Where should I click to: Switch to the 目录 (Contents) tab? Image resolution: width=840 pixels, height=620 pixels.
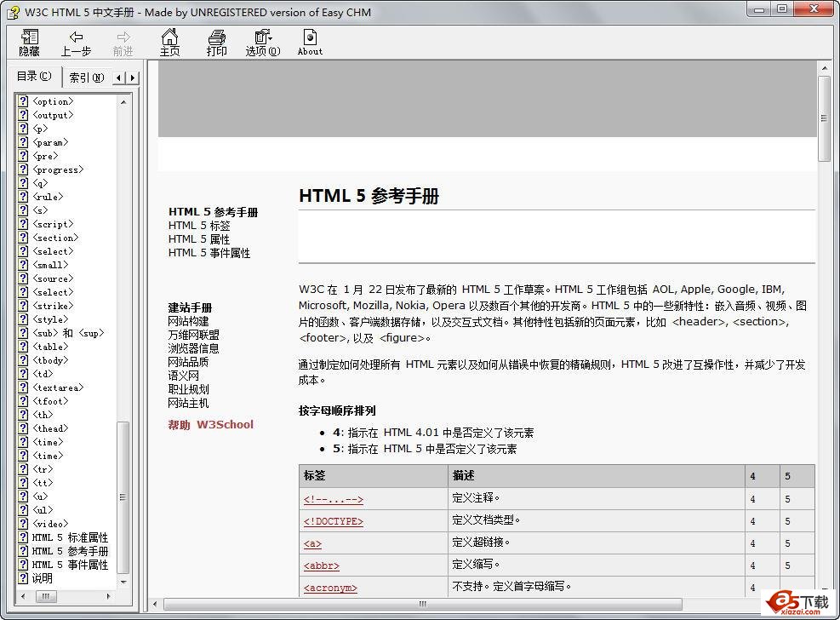(x=34, y=76)
